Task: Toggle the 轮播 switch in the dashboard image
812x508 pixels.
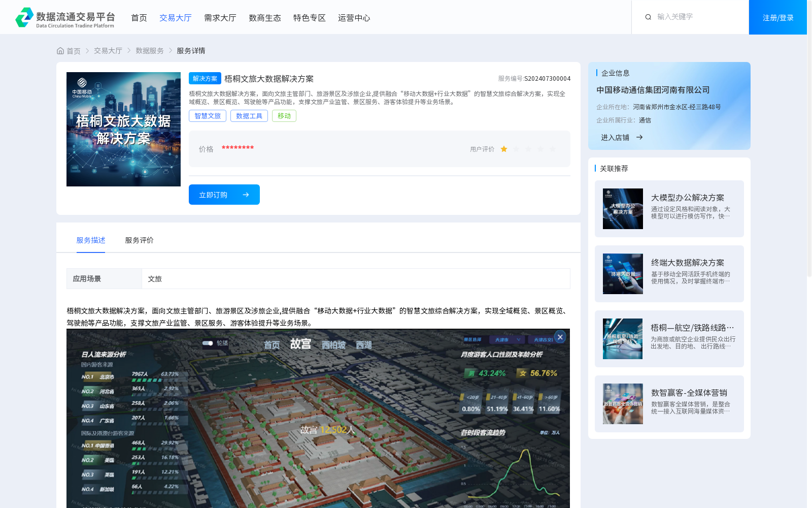Action: pyautogui.click(x=208, y=343)
